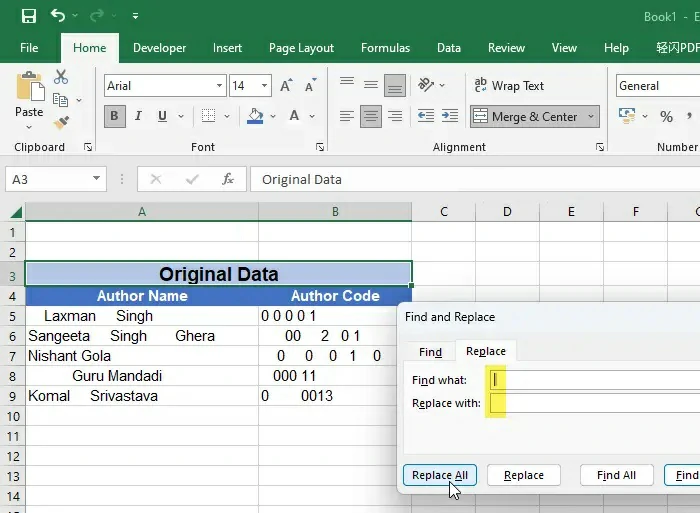
Task: Toggle Bold formatting
Action: coord(114,116)
